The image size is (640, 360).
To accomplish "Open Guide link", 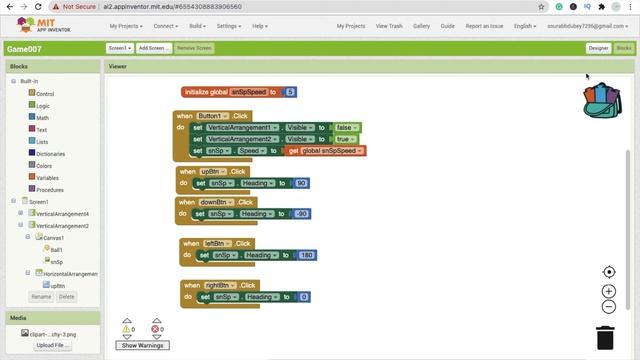I will click(447, 26).
